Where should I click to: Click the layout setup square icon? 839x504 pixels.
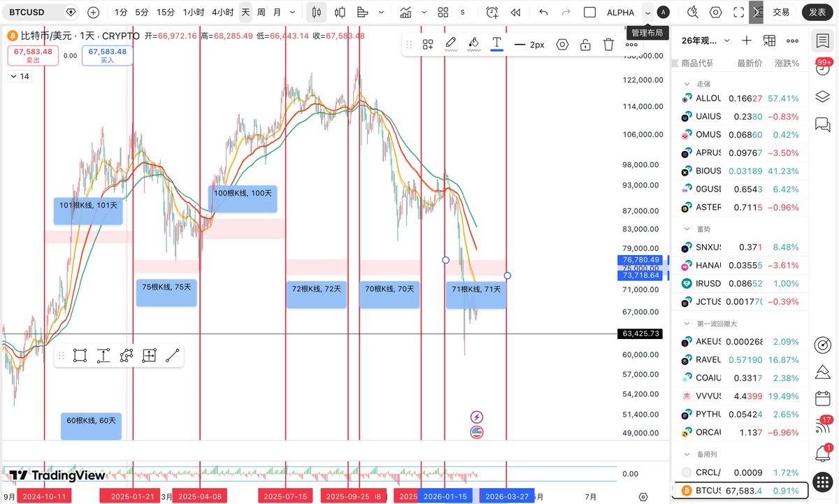point(590,13)
